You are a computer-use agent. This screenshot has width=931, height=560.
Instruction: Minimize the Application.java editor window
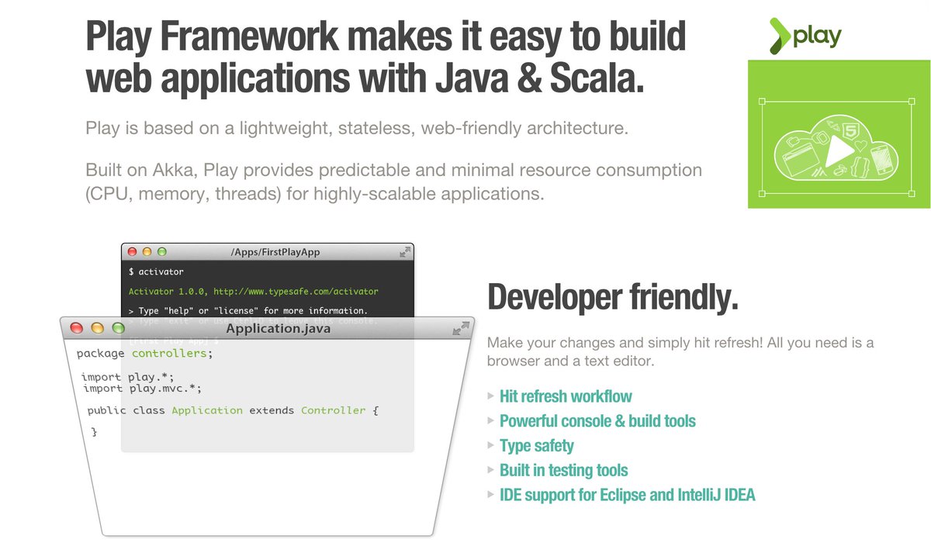point(97,328)
